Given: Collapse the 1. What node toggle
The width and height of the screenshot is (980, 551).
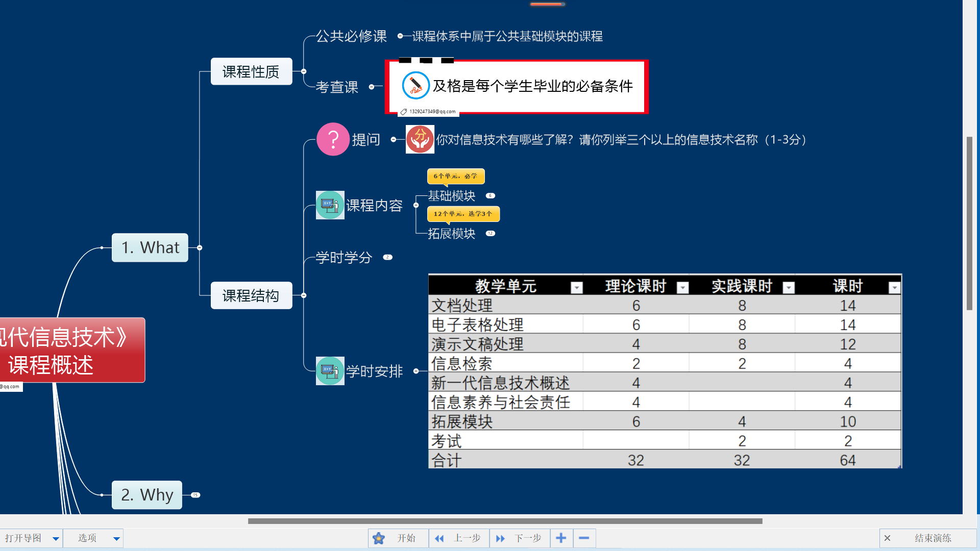Looking at the screenshot, I should point(200,247).
